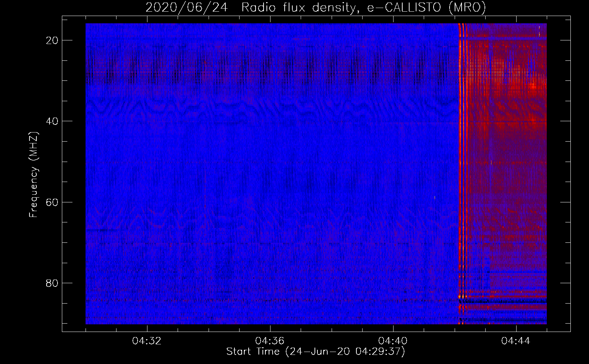Screen dimensions: 589x364
Task: Click the y-axis tick label '60'
Action: click(x=52, y=202)
